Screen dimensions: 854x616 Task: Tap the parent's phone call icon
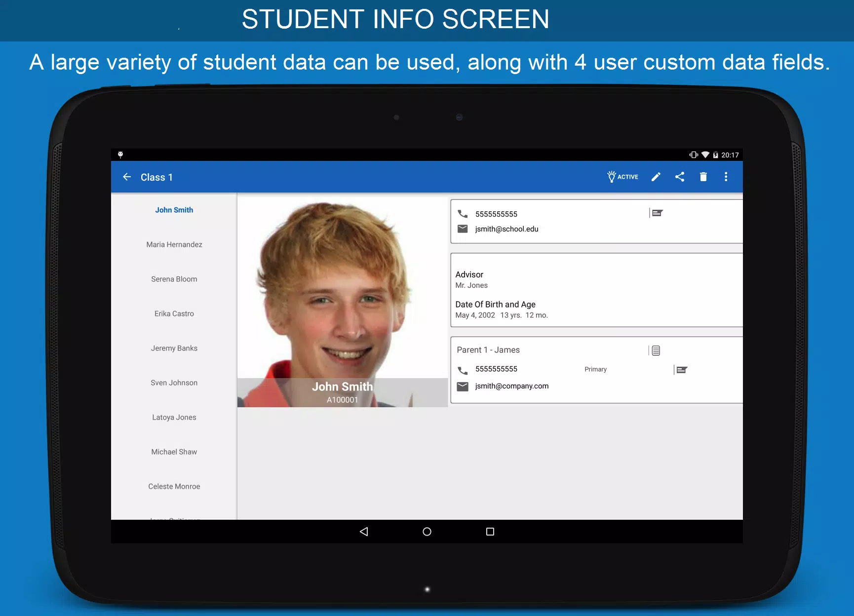[463, 370]
